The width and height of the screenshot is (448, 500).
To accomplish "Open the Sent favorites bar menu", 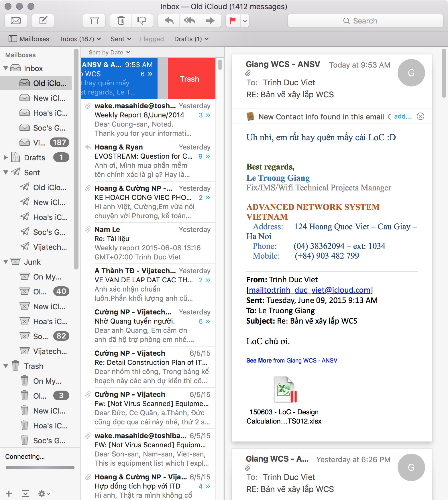I will tap(121, 39).
